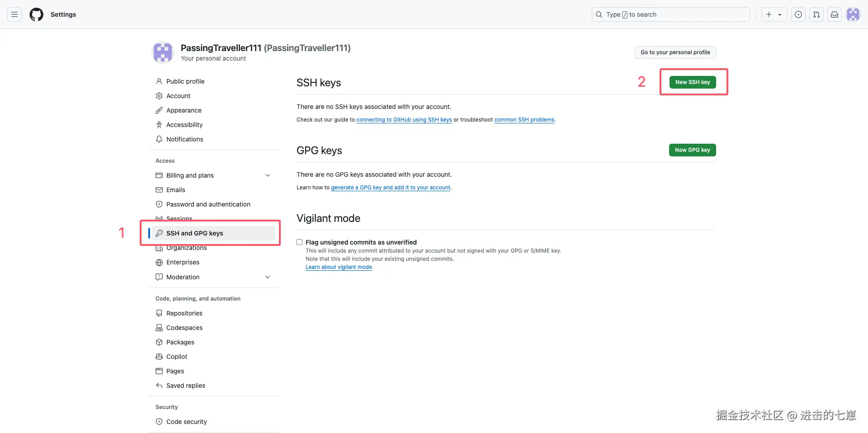Open Notifications settings in sidebar
Image resolution: width=868 pixels, height=433 pixels.
coord(185,139)
